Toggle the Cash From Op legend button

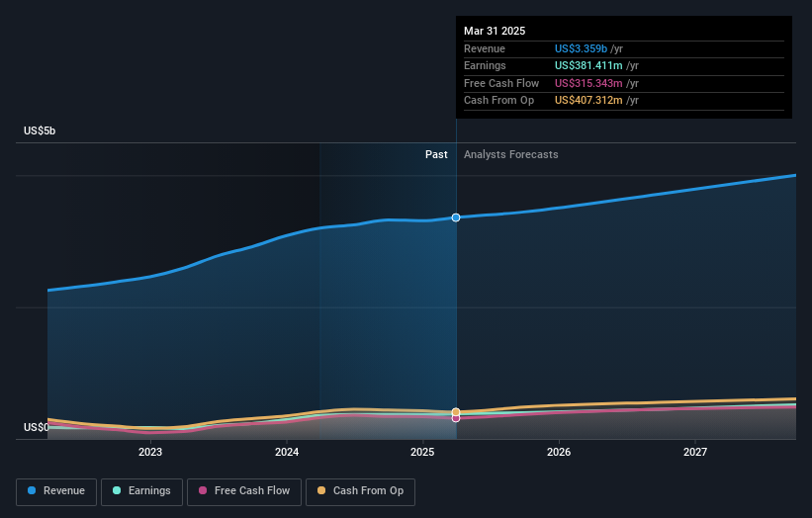point(360,491)
